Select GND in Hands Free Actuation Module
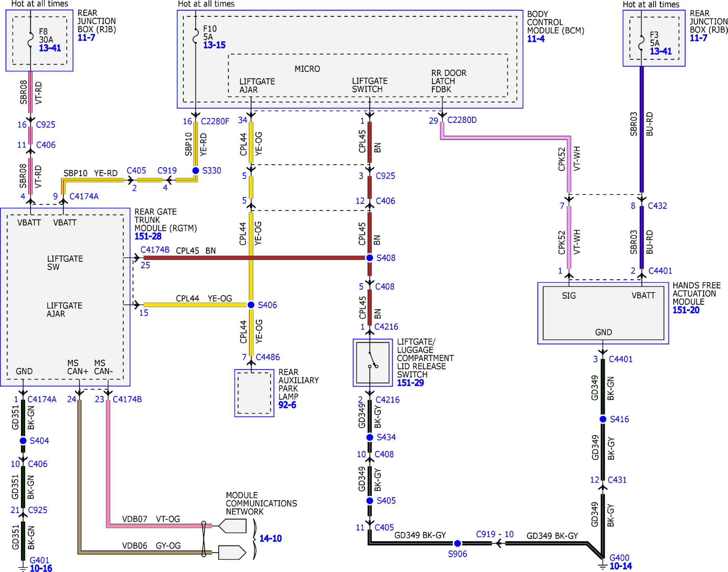728x572 pixels. point(604,332)
